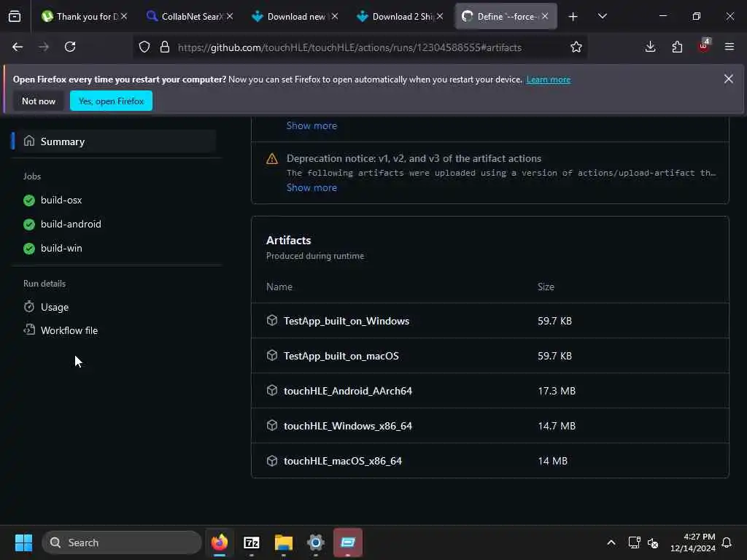The height and width of the screenshot is (560, 747).
Task: Close the active 'Define --force' tab
Action: coord(545,17)
